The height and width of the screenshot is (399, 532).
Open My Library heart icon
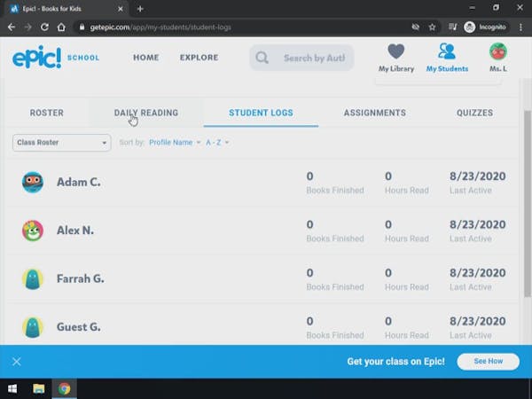[396, 51]
